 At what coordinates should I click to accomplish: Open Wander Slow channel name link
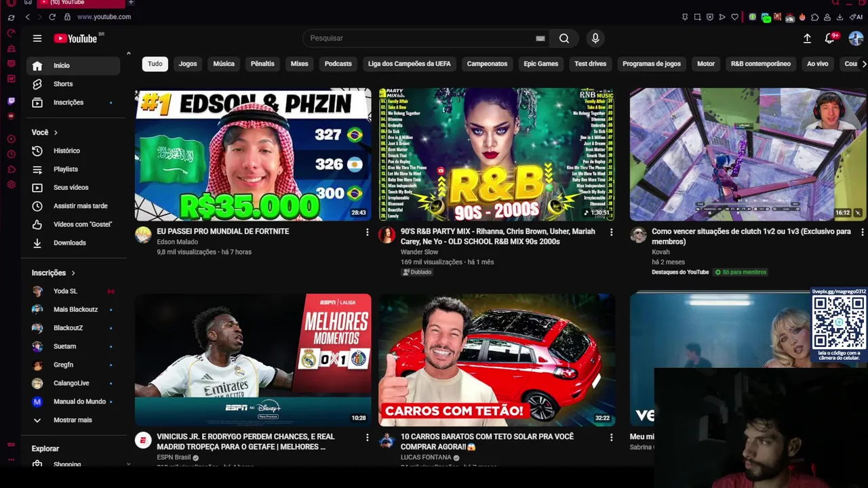(419, 252)
